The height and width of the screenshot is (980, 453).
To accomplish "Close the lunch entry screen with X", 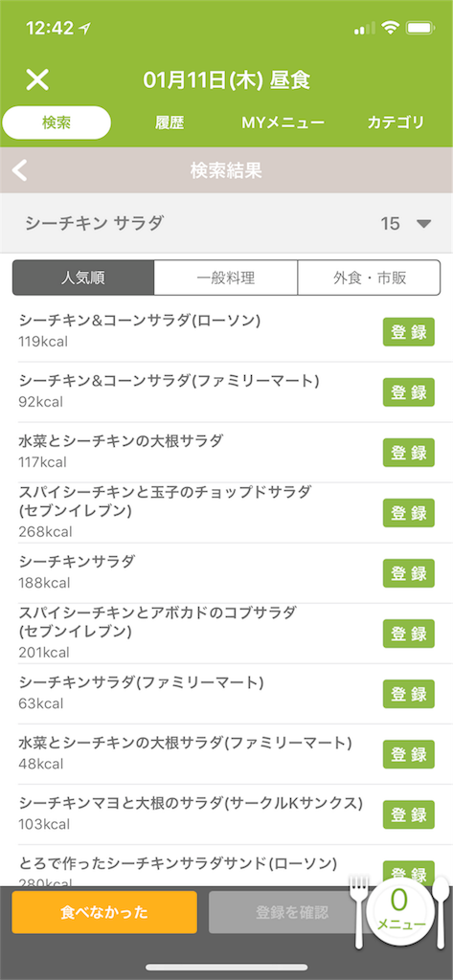I will [37, 80].
